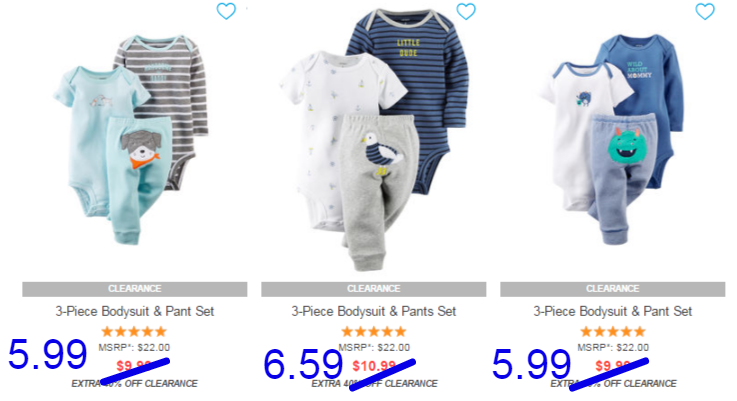Click heart icon above Little Dude set
Image resolution: width=737 pixels, height=401 pixels.
tap(466, 11)
